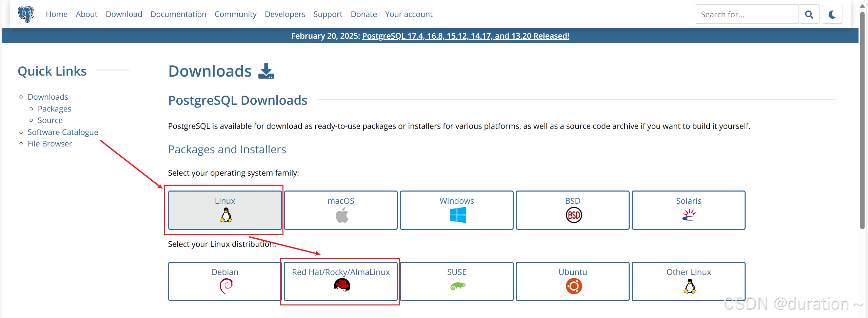The image size is (868, 318).
Task: Click the Debian swirl icon
Action: click(226, 286)
